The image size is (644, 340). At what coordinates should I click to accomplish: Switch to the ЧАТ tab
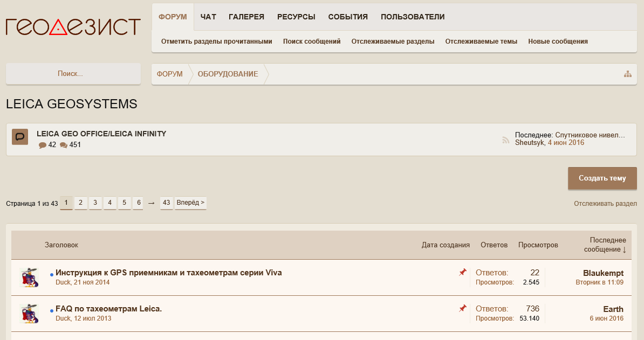[x=208, y=17]
